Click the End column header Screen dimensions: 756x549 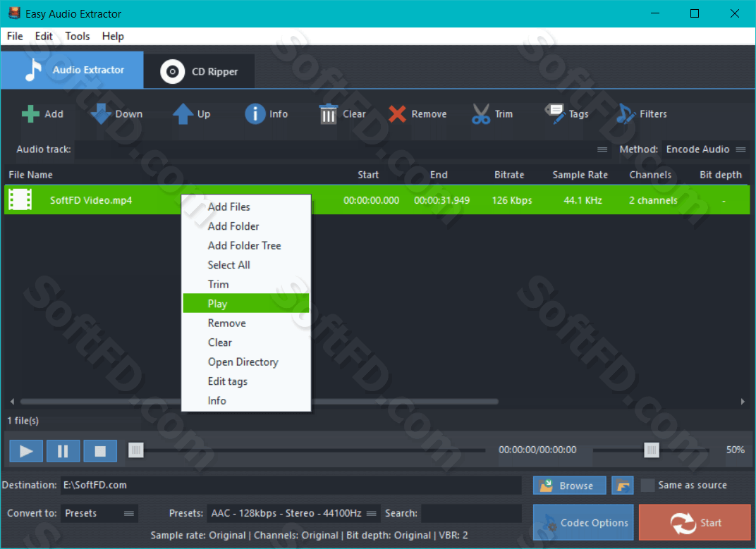tap(439, 175)
